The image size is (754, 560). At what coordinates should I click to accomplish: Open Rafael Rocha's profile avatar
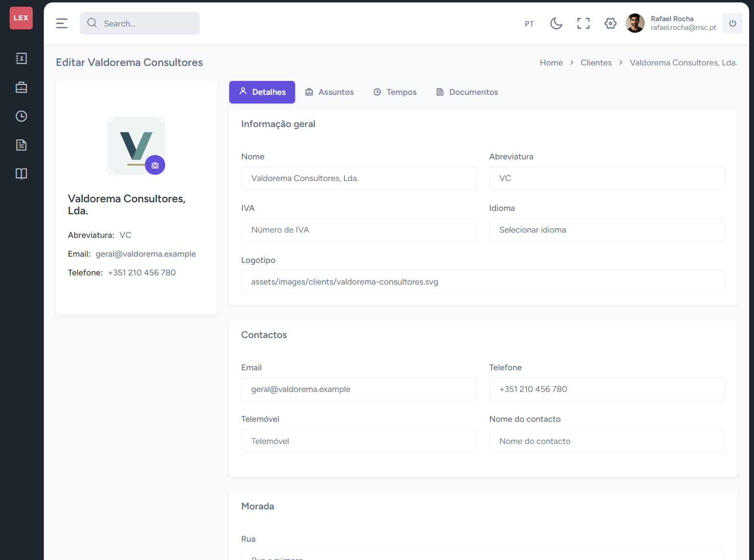[x=635, y=23]
